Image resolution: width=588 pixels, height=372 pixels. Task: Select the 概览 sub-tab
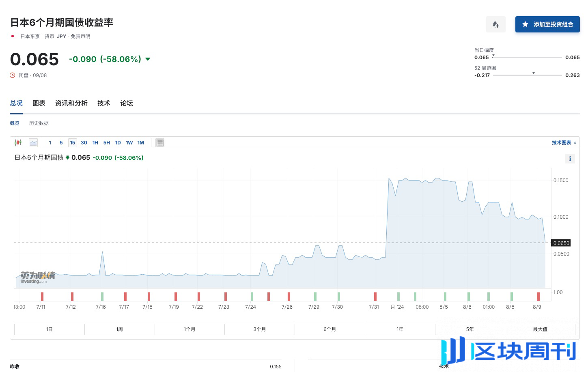[15, 123]
